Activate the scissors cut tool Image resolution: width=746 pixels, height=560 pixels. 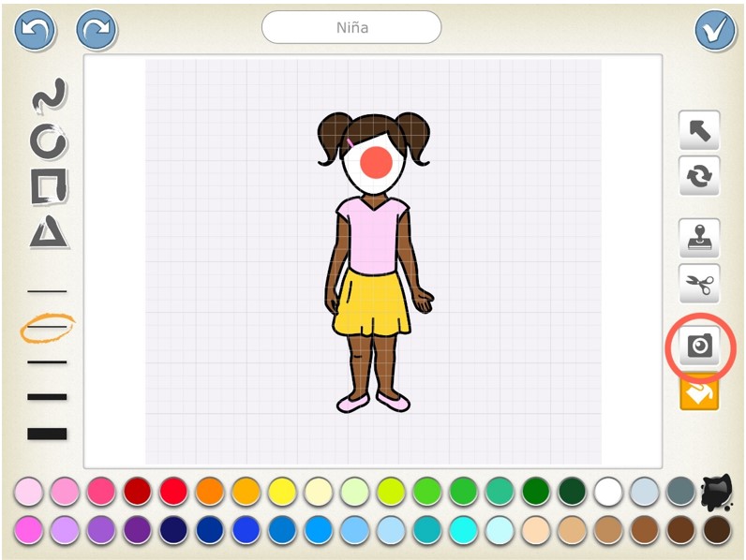699,284
